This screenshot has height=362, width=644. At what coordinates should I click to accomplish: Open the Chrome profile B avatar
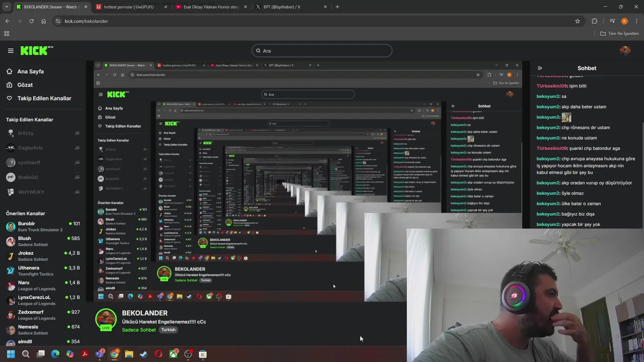point(624,21)
